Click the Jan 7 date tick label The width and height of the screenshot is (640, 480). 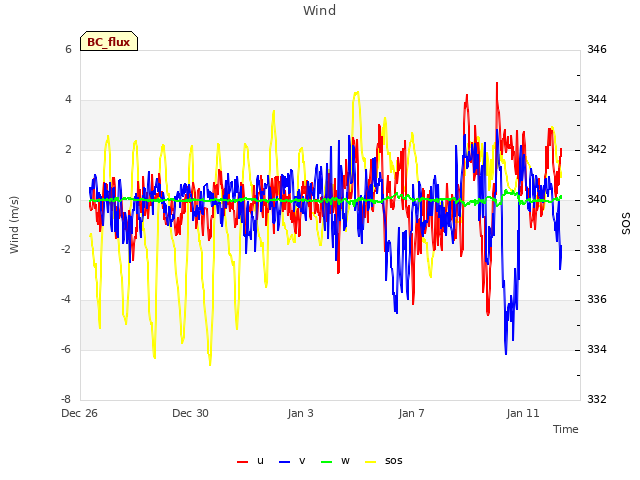click(x=411, y=413)
